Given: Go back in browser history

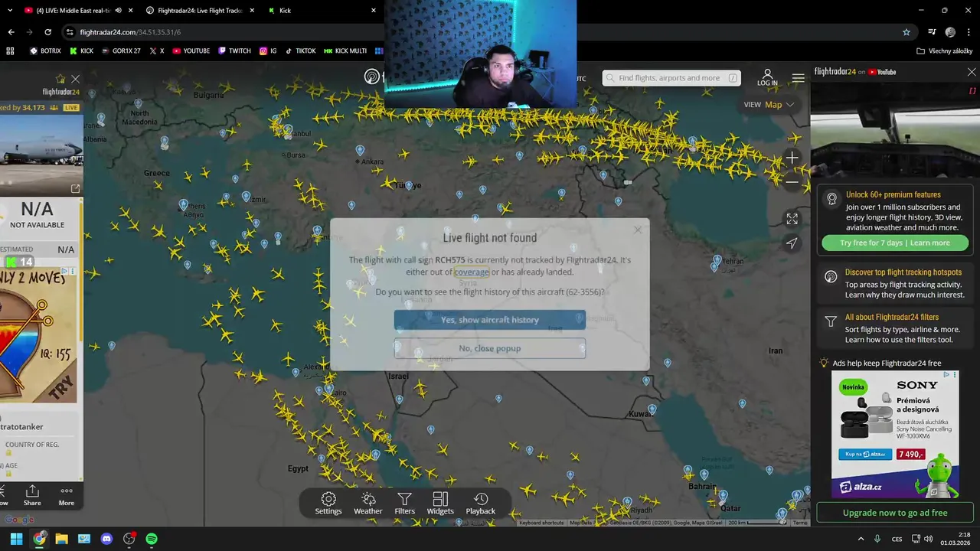Looking at the screenshot, I should coord(11,32).
